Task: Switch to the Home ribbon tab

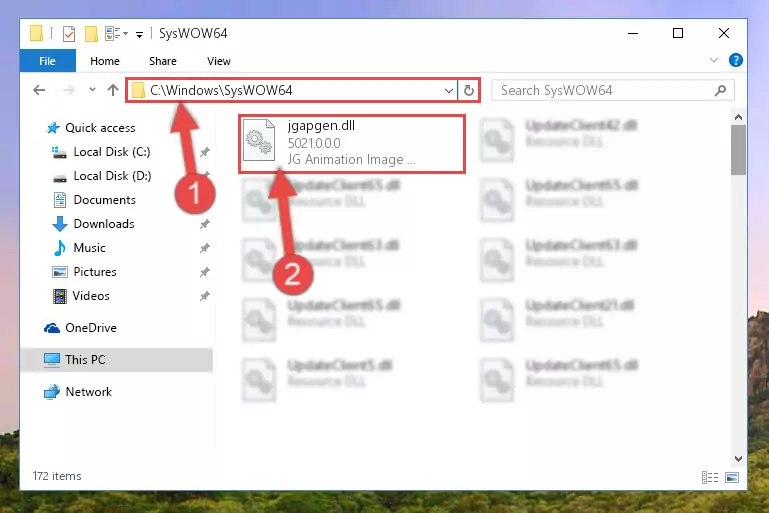Action: [104, 61]
